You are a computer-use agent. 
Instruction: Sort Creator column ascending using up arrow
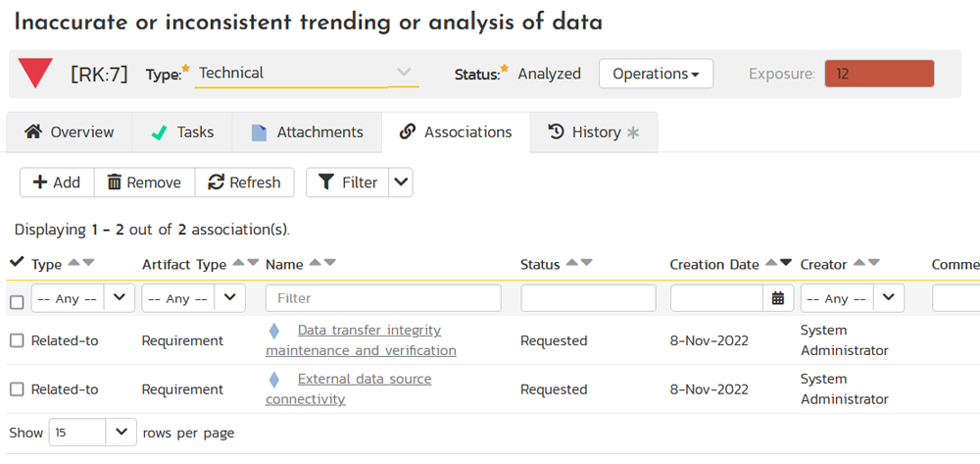858,263
